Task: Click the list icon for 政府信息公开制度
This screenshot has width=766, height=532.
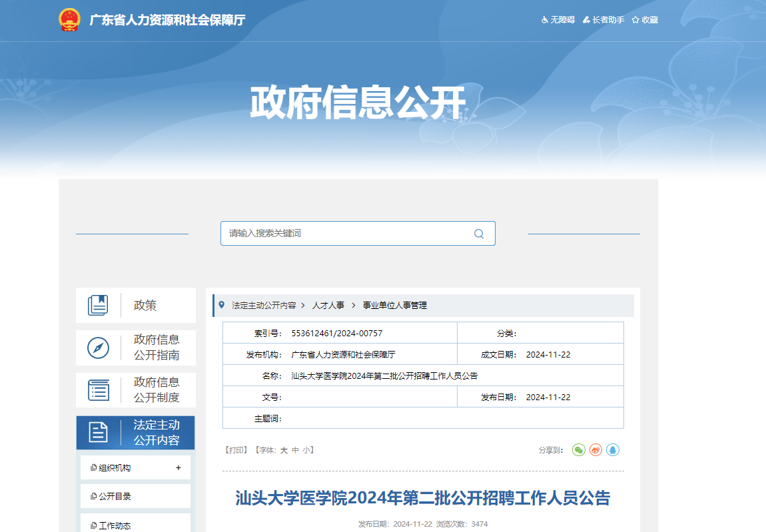Action: coord(98,390)
